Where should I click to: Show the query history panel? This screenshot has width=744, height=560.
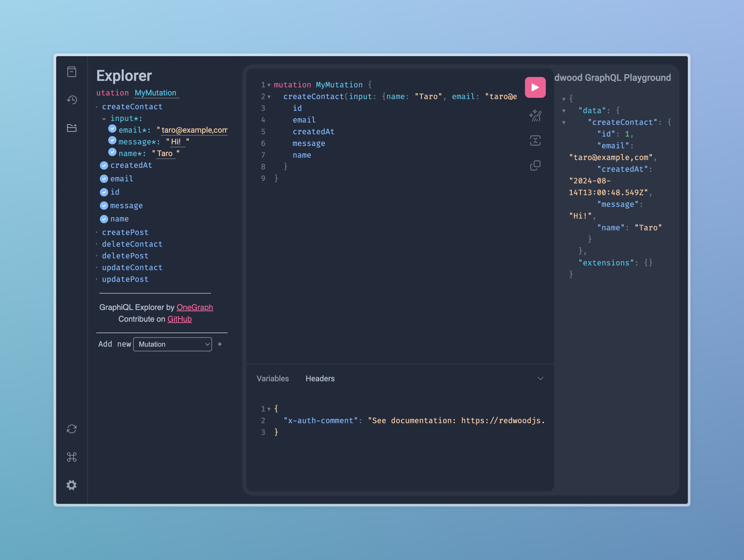[x=72, y=100]
